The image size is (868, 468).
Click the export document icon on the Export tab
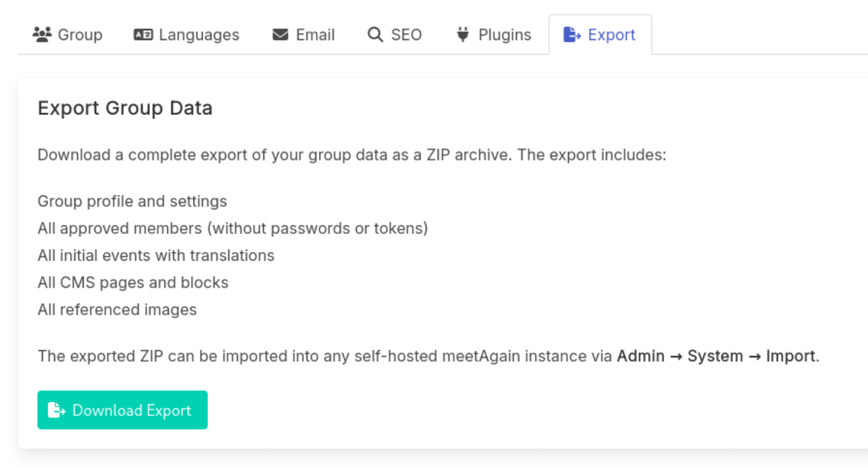572,34
